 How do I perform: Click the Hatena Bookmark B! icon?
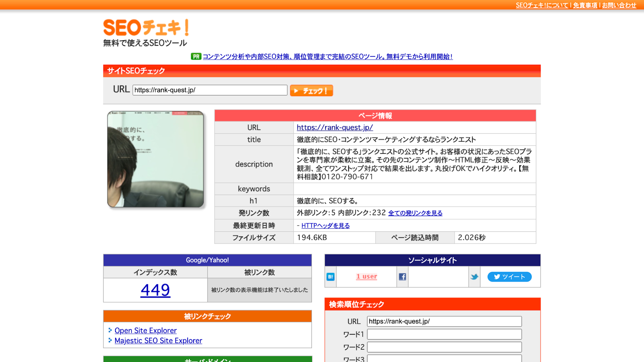pyautogui.click(x=330, y=277)
